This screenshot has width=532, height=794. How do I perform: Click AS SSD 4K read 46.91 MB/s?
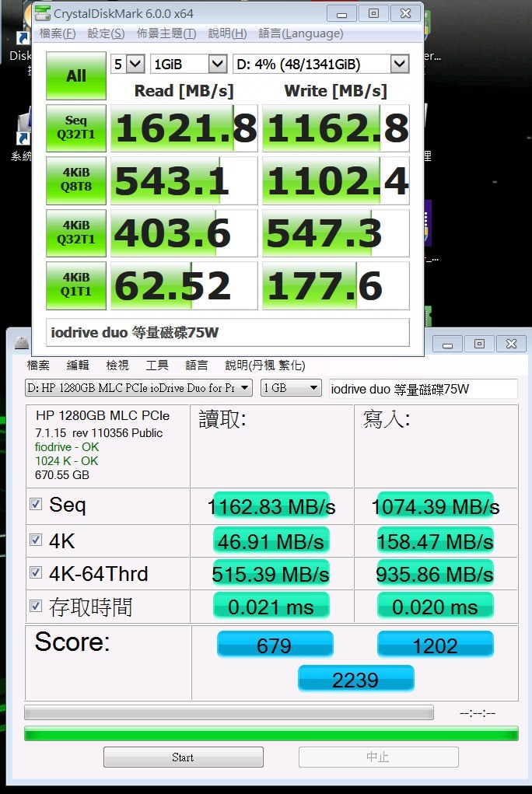[x=271, y=540]
